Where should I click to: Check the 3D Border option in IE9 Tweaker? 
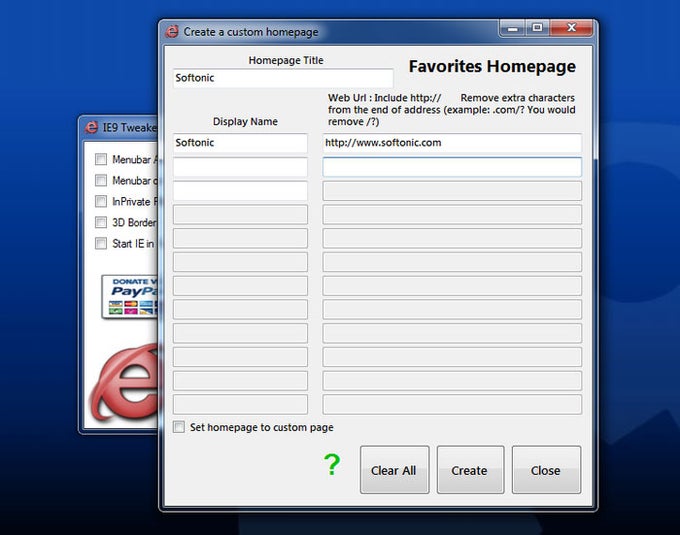point(101,222)
